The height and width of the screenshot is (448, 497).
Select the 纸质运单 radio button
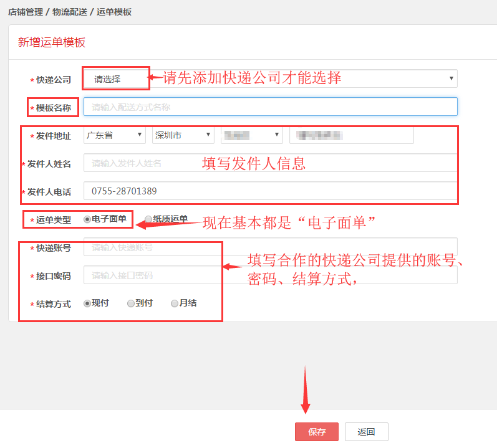tap(148, 219)
